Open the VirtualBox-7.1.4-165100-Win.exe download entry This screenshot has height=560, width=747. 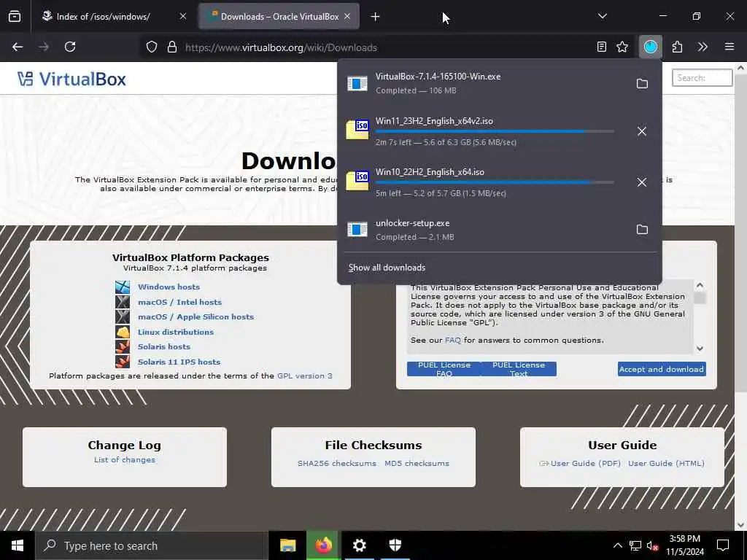[484, 83]
